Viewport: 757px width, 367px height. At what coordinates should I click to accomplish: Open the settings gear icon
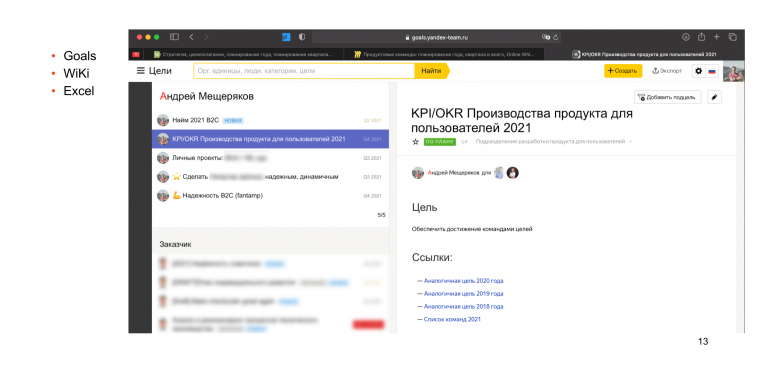pos(698,71)
